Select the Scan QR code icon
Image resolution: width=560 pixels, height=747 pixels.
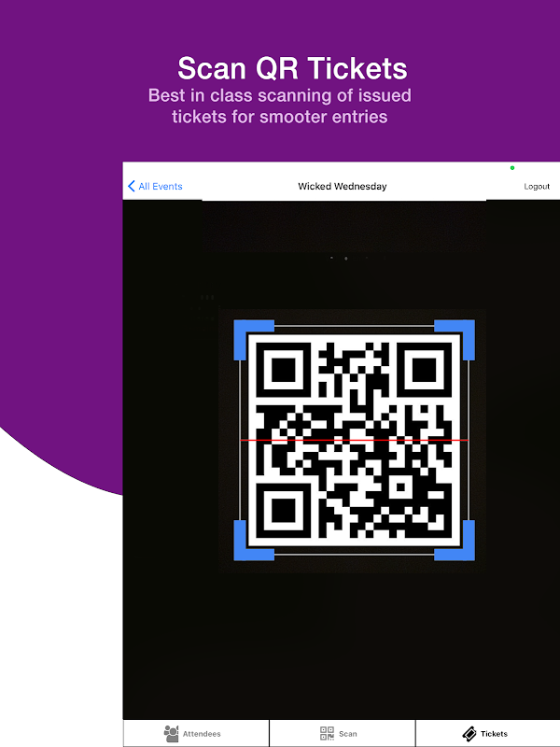327,734
